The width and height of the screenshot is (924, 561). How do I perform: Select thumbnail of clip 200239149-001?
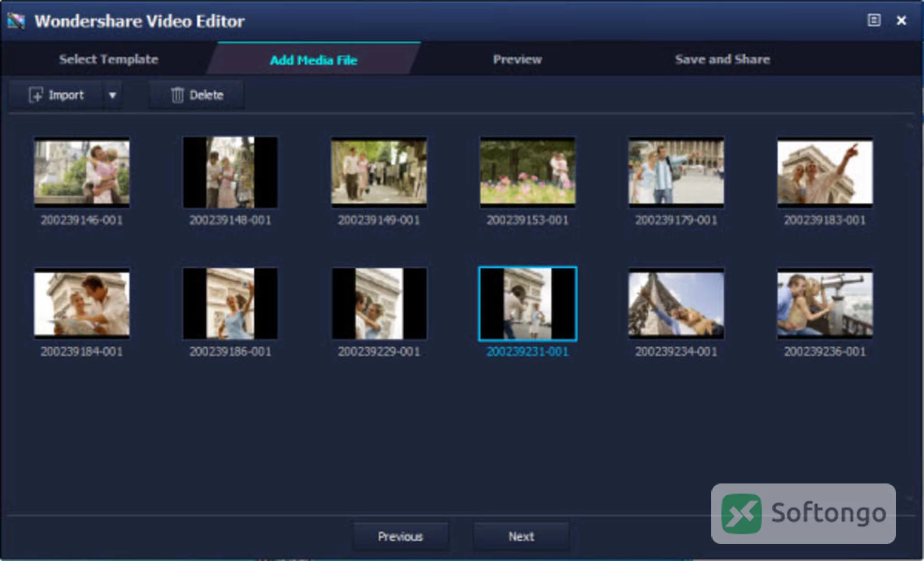(379, 172)
